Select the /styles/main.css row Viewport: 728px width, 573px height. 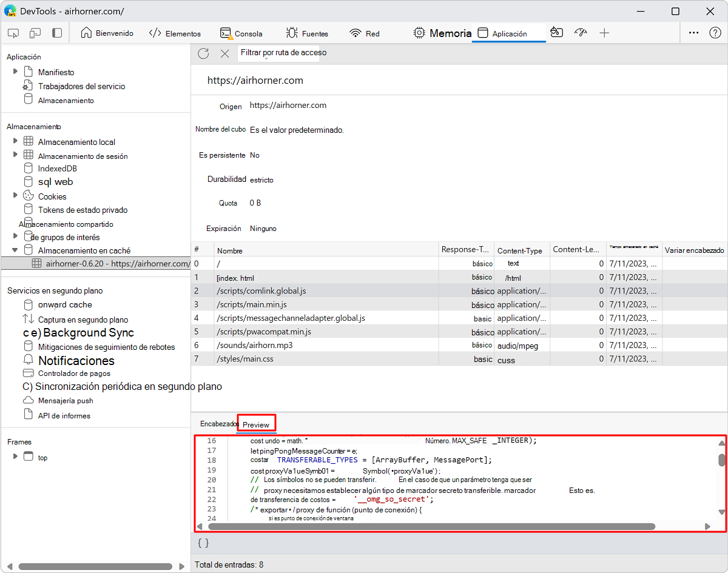click(x=459, y=359)
